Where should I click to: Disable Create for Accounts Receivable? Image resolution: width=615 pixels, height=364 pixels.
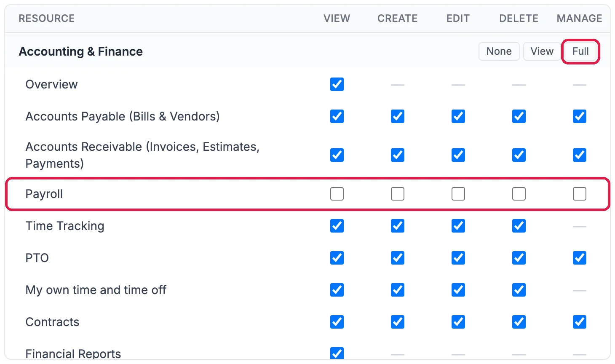click(398, 155)
